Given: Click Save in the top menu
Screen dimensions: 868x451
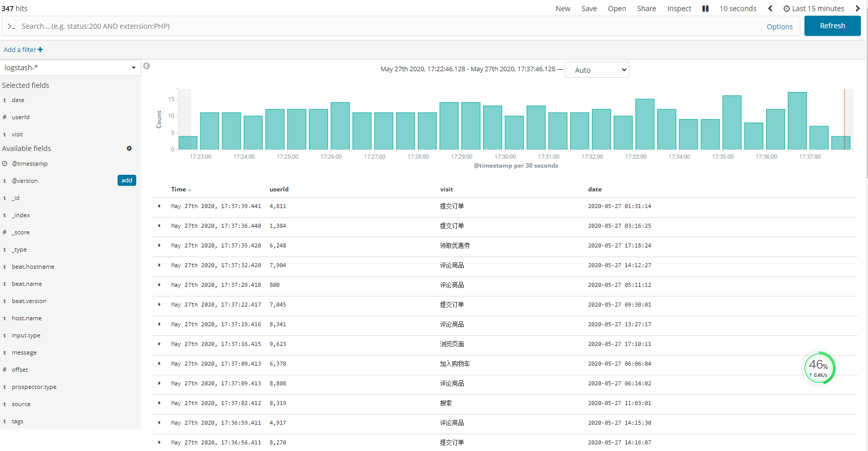Looking at the screenshot, I should point(589,9).
